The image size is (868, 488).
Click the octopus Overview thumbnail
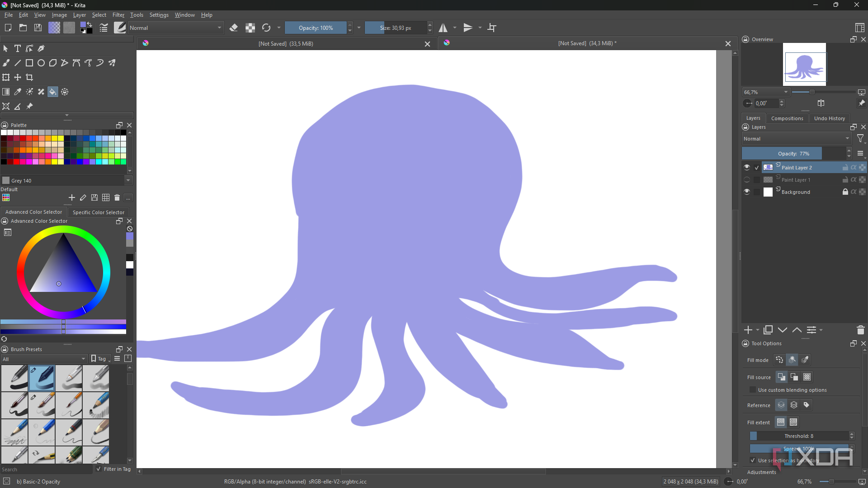(x=804, y=64)
